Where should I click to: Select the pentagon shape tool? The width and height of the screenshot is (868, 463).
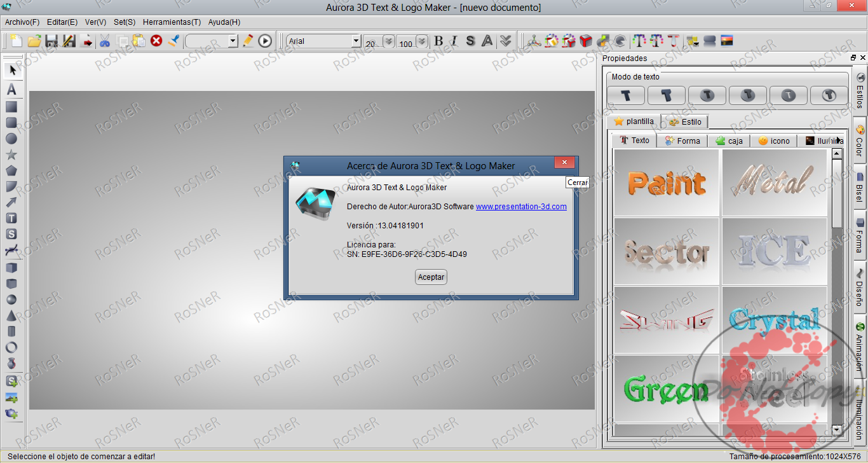11,170
